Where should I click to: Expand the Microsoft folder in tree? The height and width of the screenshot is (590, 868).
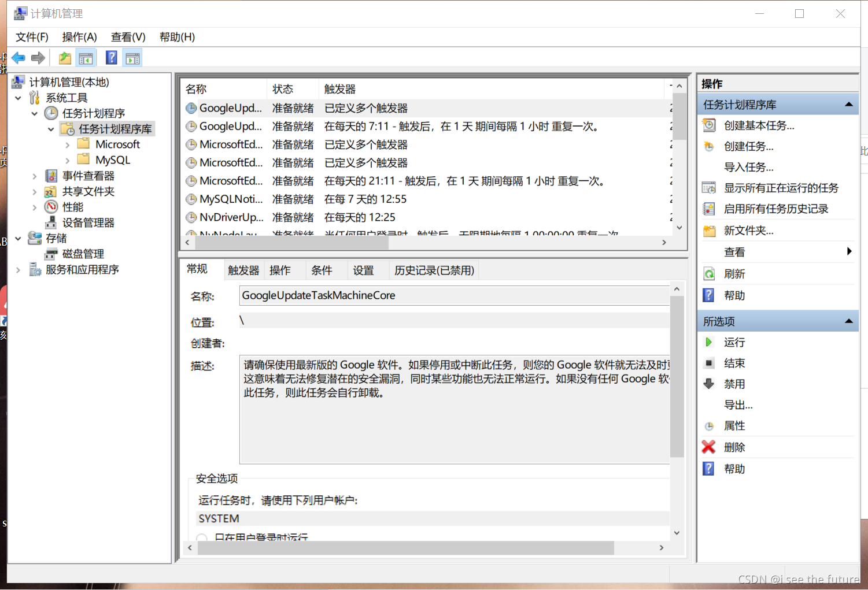pyautogui.click(x=68, y=144)
